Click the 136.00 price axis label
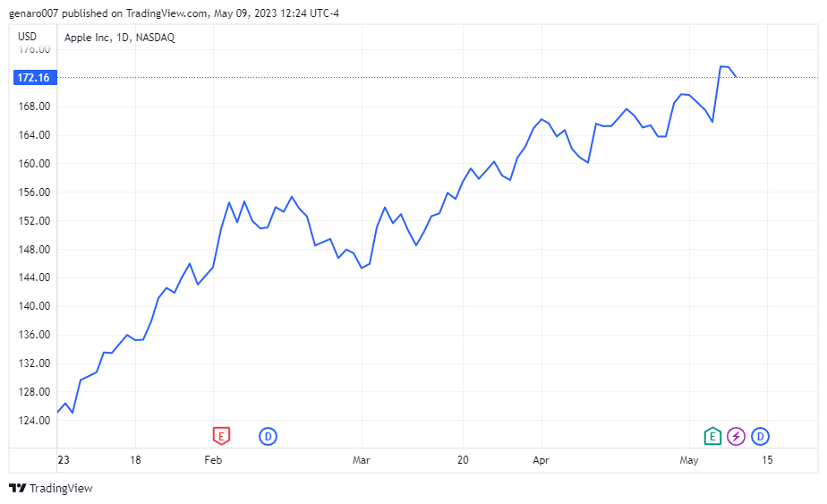 coord(34,334)
